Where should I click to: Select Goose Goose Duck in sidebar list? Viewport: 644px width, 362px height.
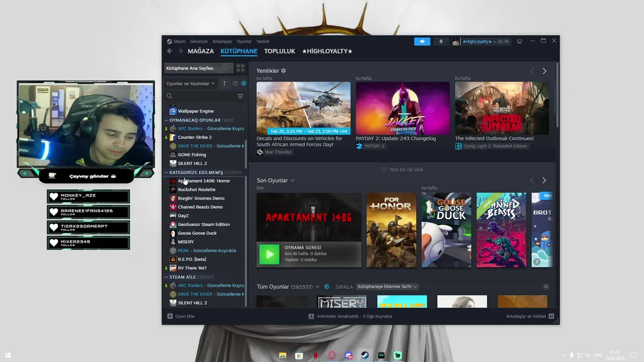click(197, 233)
